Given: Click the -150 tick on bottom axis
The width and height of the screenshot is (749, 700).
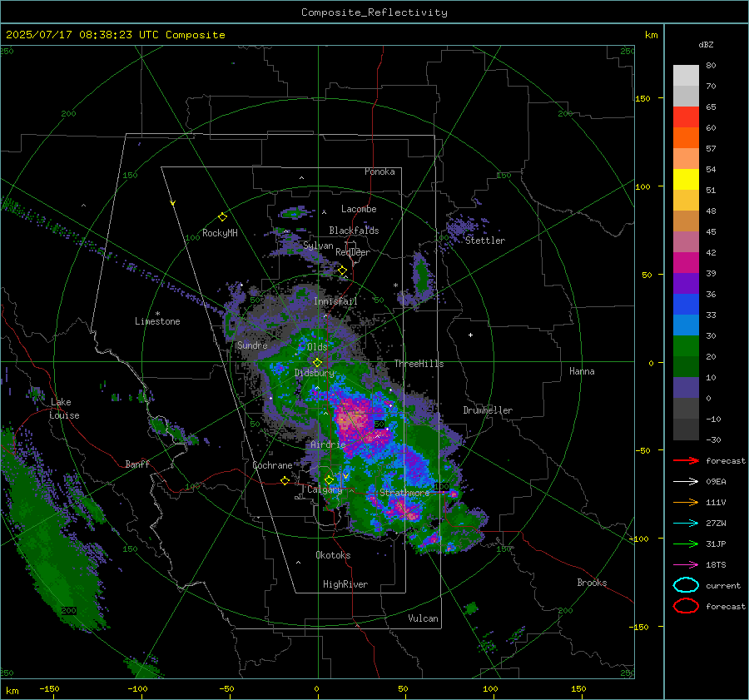Looking at the screenshot, I should (49, 688).
